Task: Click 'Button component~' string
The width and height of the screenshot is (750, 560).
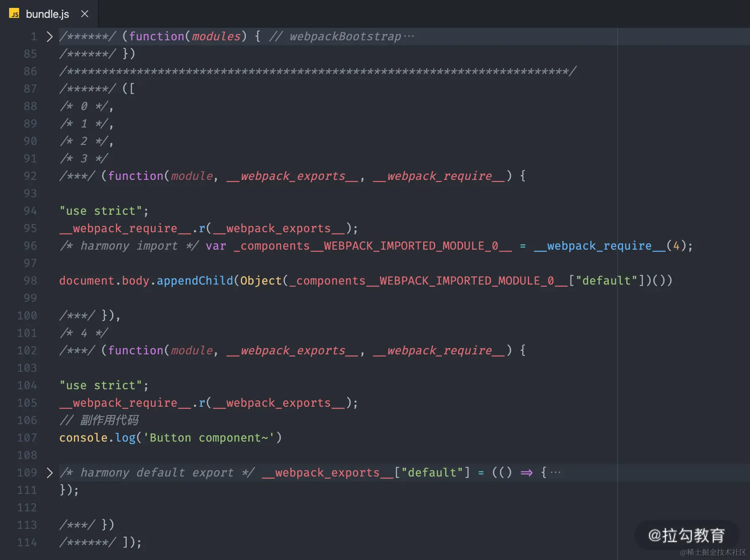Action: coord(209,438)
